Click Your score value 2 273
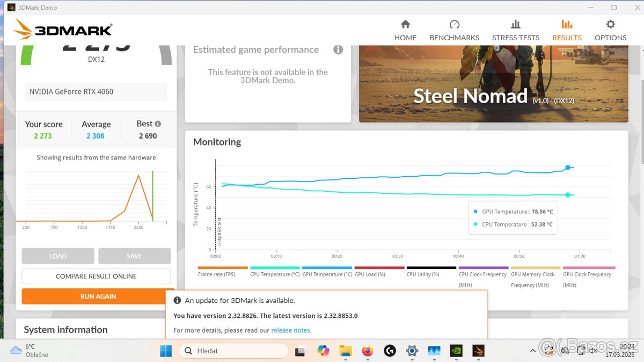Screen dimensions: 644x362 (43, 136)
